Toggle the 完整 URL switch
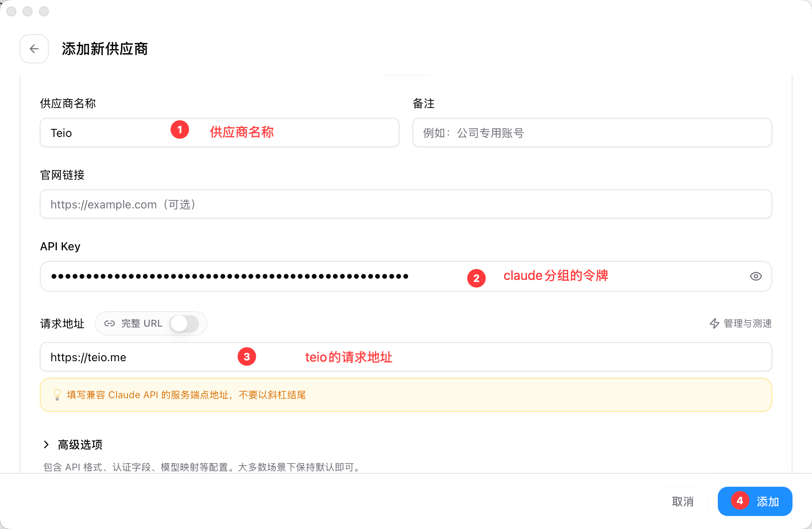 point(184,323)
